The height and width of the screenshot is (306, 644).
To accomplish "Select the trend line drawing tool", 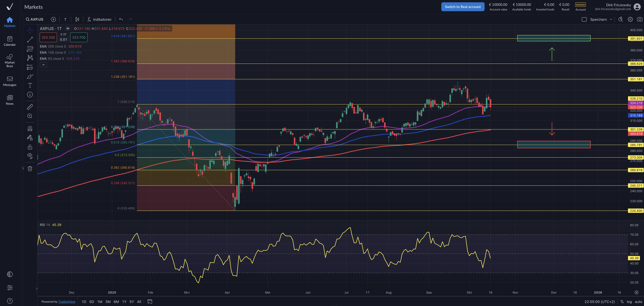I will click(30, 40).
